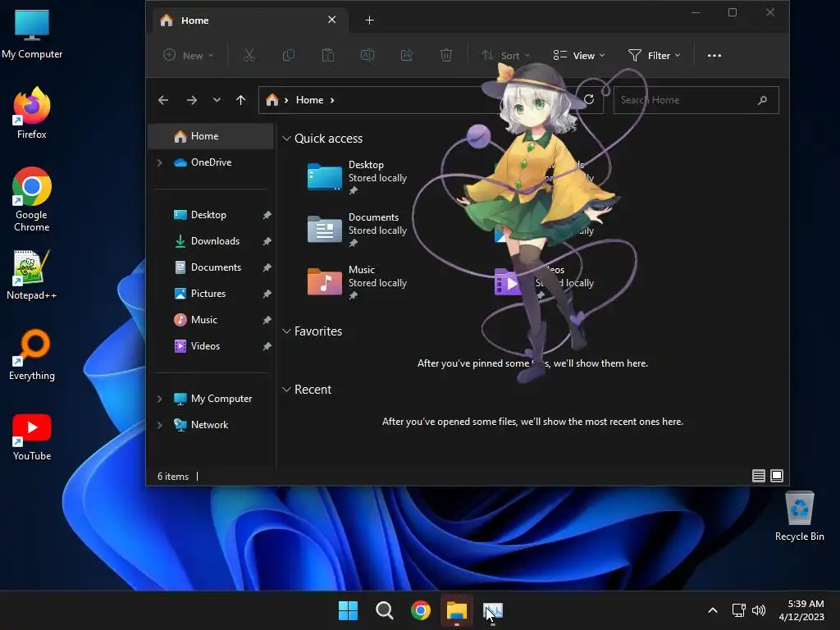
Task: Click the Delete trash icon
Action: point(445,55)
